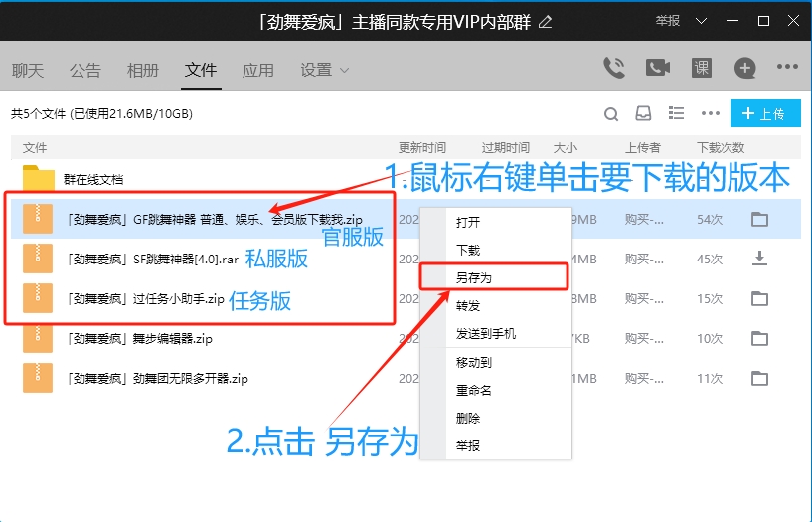Click the 文件 column header
Viewport: 812px width, 522px height.
pos(35,147)
